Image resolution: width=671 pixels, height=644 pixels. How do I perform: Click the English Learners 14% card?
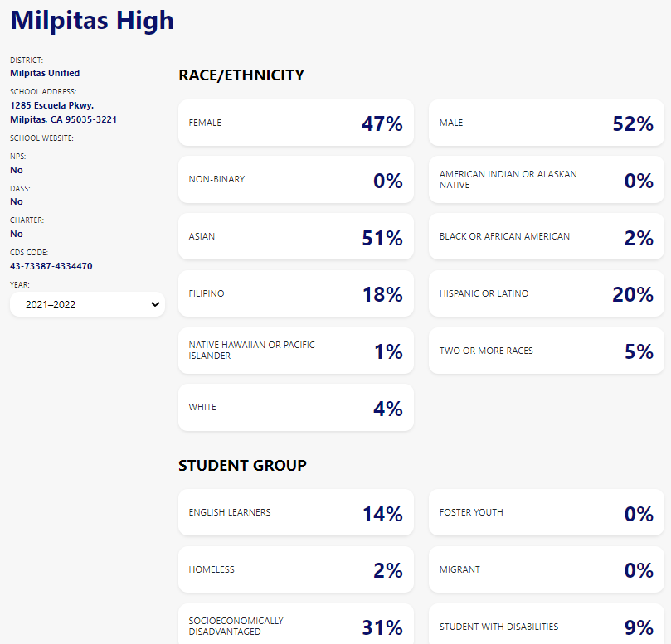[295, 513]
